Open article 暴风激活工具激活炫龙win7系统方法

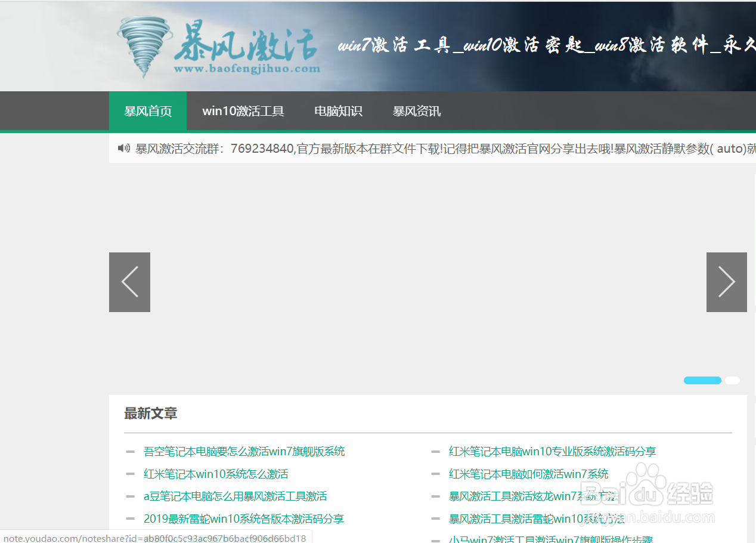tap(534, 496)
